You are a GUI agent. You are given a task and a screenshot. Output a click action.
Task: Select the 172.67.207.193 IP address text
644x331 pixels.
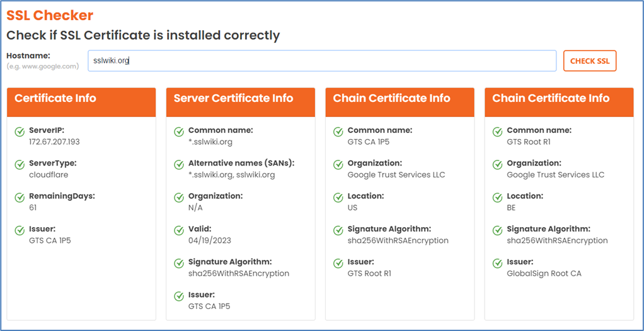coord(54,142)
